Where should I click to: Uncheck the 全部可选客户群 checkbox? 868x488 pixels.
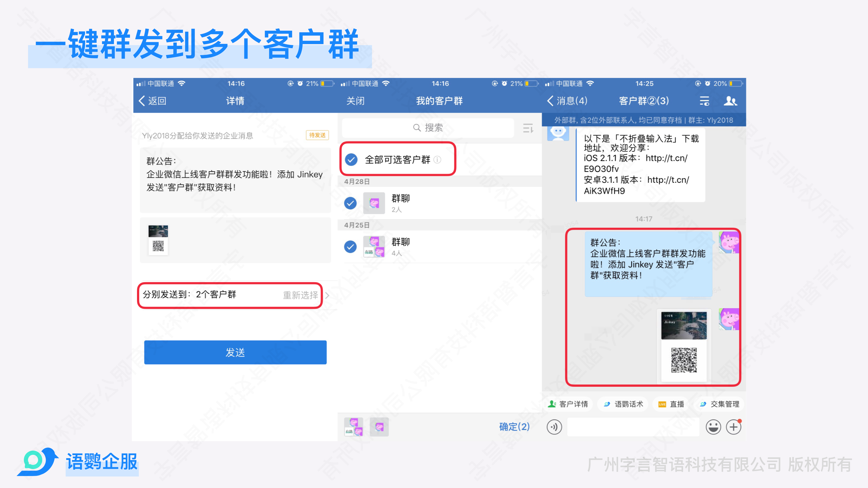[351, 160]
